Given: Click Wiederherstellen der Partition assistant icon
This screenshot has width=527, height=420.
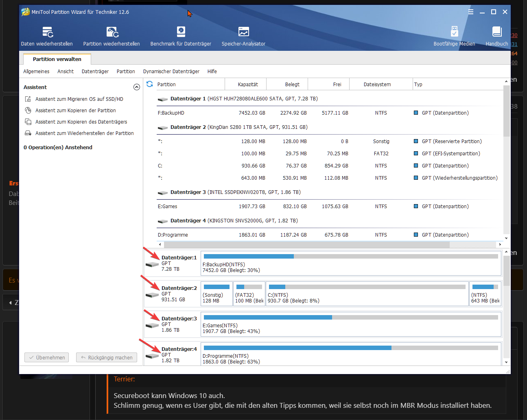Looking at the screenshot, I should [x=28, y=133].
